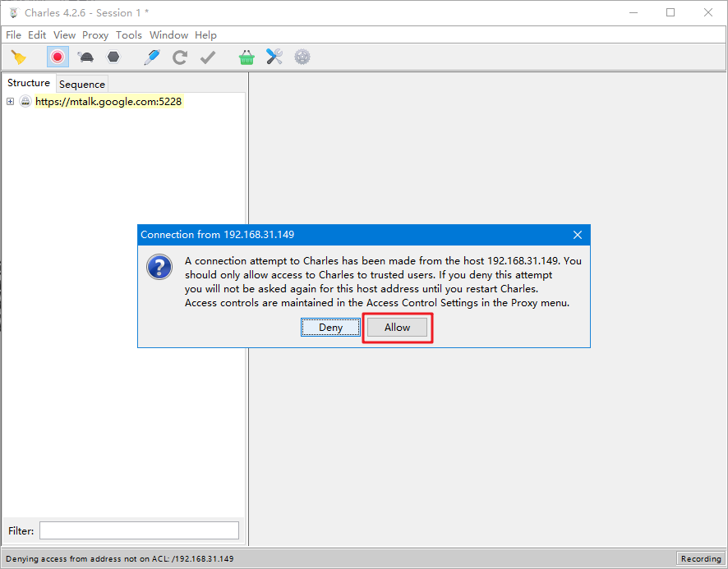The width and height of the screenshot is (728, 569).
Task: Toggle the red Recording button
Action: (58, 57)
